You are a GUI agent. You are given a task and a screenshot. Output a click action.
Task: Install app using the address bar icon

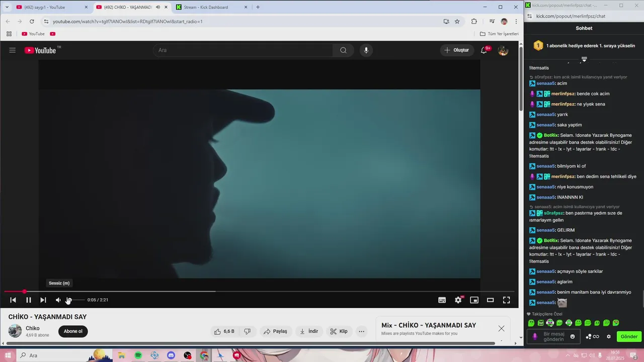click(446, 22)
